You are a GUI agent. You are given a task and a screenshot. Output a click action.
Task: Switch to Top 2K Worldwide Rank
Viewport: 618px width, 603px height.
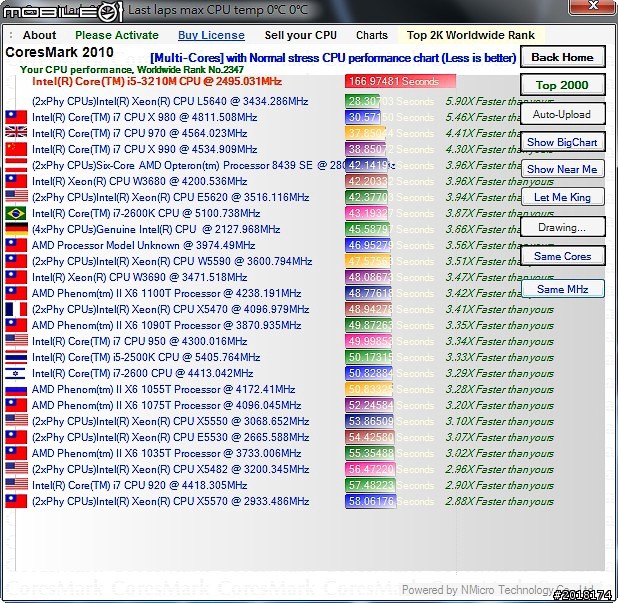coord(470,35)
